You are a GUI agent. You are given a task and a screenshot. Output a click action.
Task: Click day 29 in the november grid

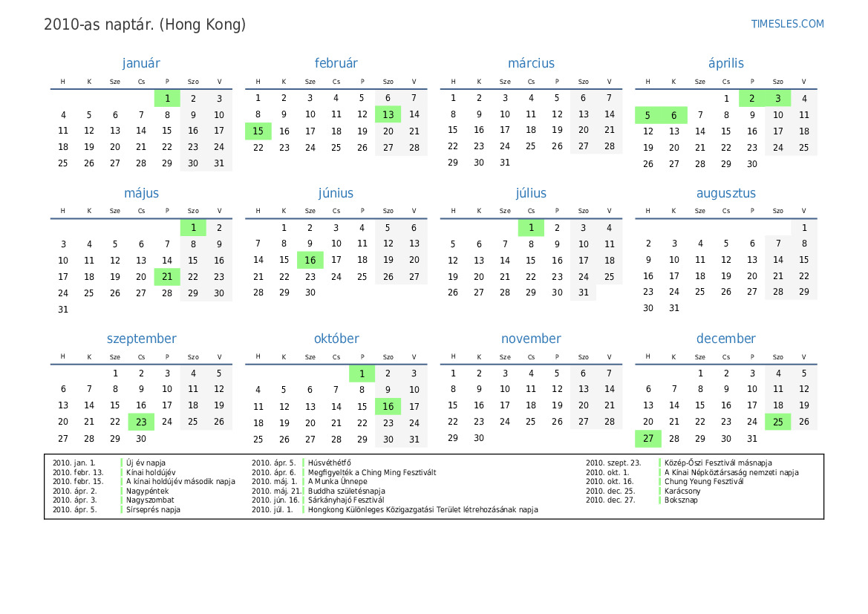point(453,438)
